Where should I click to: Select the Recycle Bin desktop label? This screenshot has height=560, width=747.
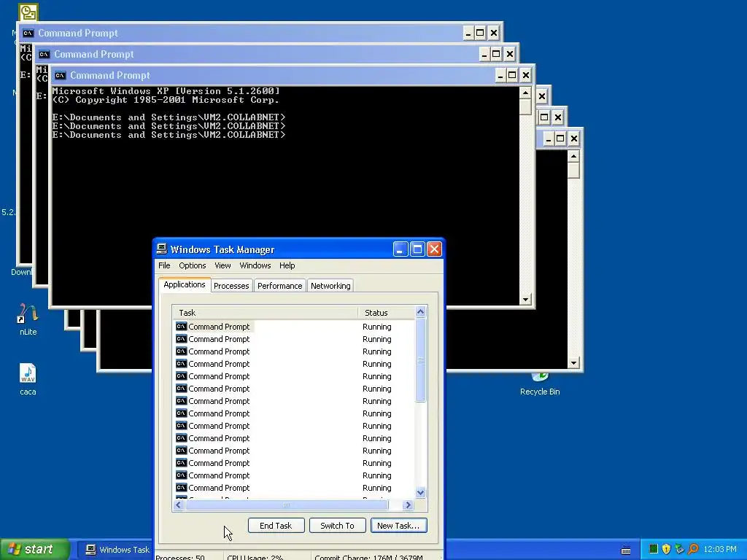pyautogui.click(x=540, y=392)
